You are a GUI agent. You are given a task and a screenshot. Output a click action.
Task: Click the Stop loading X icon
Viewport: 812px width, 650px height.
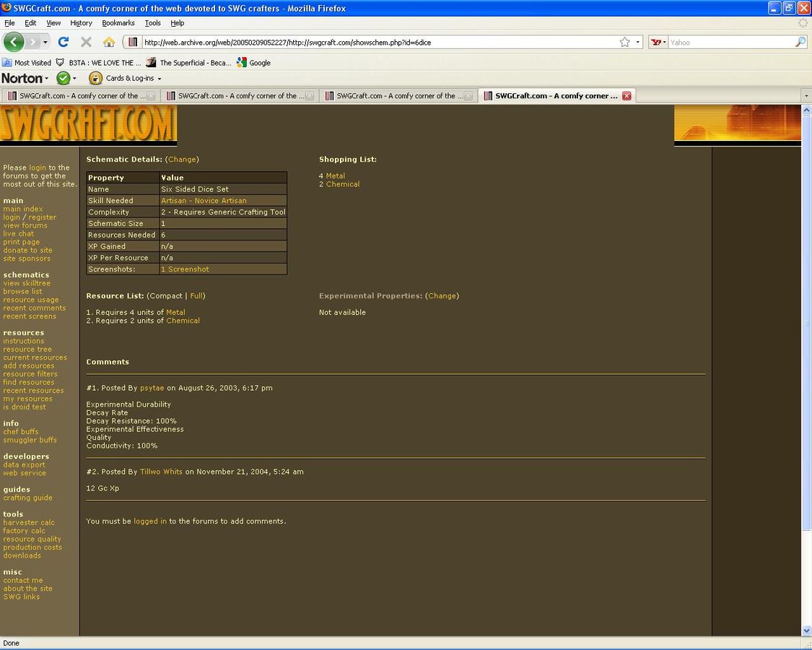click(86, 42)
